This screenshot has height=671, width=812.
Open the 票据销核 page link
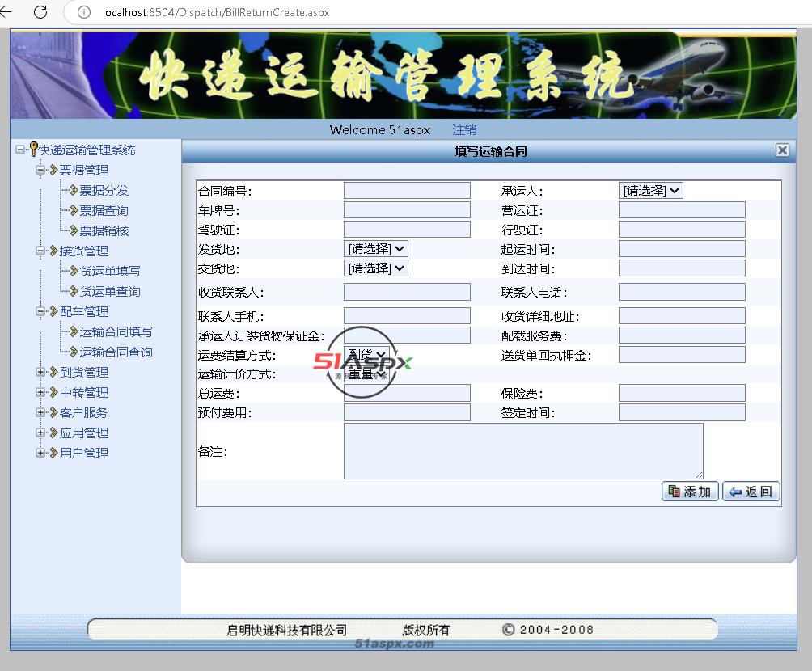point(104,231)
